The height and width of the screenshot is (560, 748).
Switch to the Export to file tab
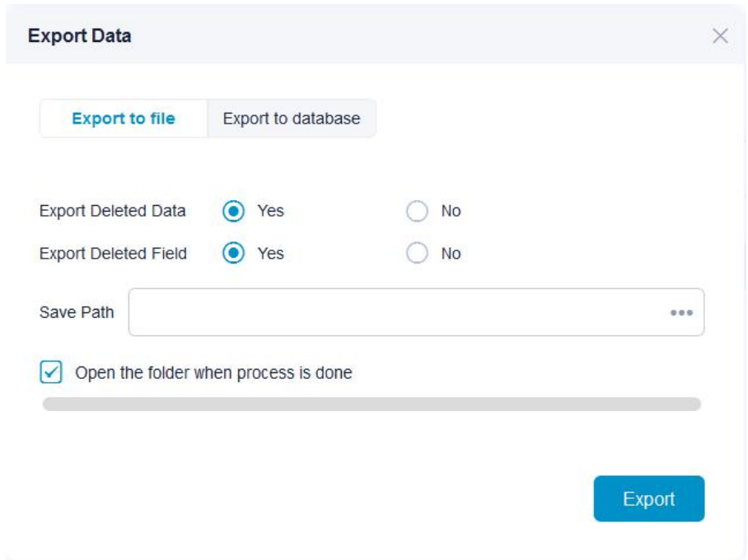click(x=124, y=119)
